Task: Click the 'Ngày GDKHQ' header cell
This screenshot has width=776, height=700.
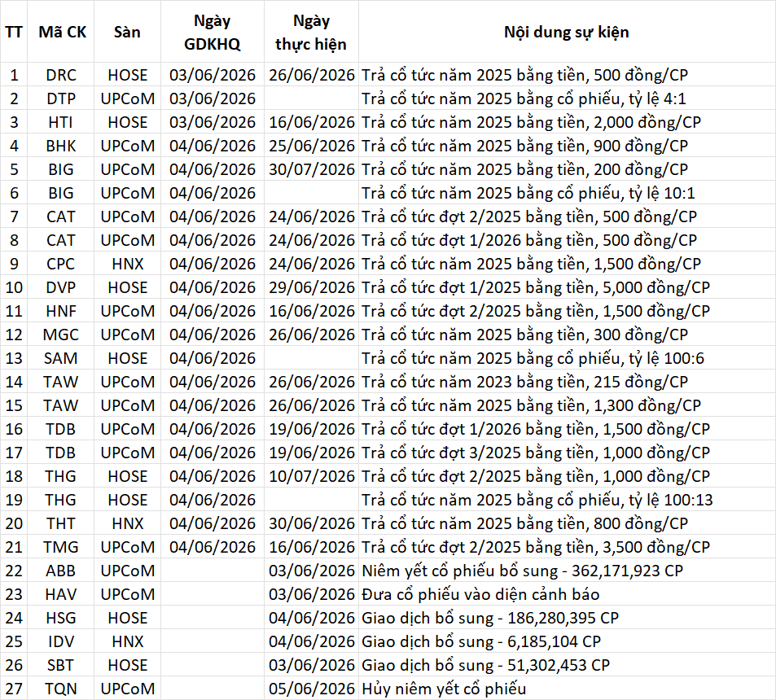Action: click(213, 33)
